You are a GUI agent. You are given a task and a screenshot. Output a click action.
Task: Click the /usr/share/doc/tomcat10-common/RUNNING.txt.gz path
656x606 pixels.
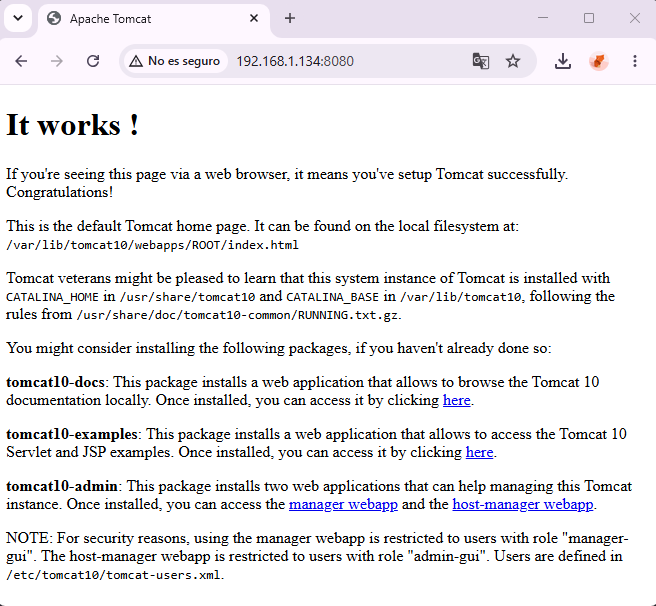tap(237, 315)
